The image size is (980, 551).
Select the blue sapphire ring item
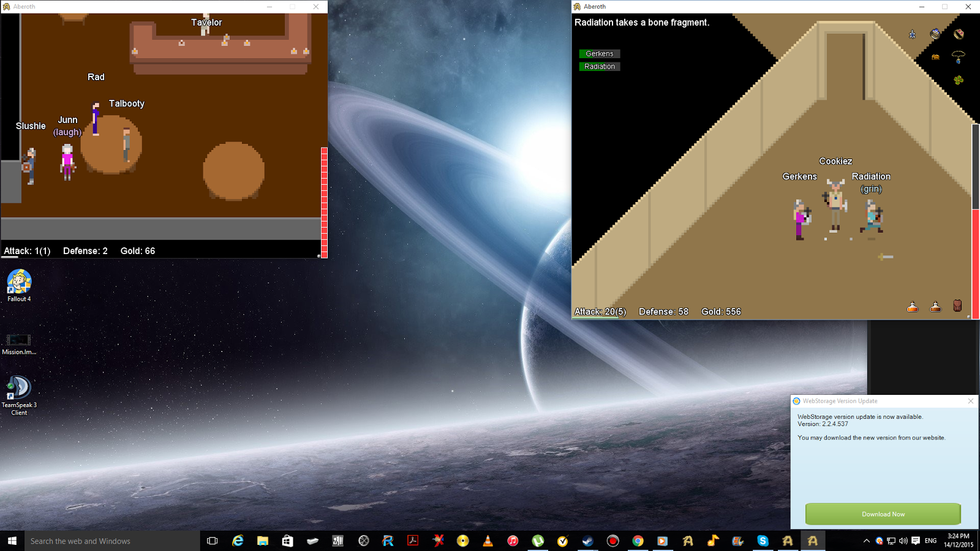click(x=935, y=34)
